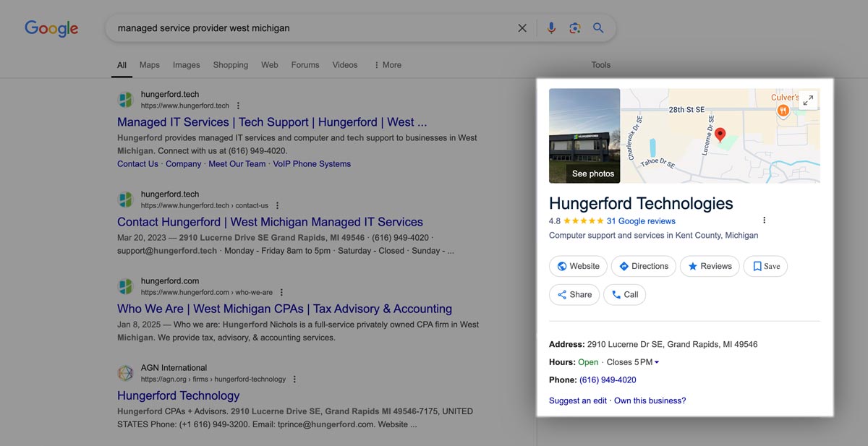Image resolution: width=868 pixels, height=446 pixels.
Task: Open the More search filters dropdown
Action: pyautogui.click(x=388, y=65)
